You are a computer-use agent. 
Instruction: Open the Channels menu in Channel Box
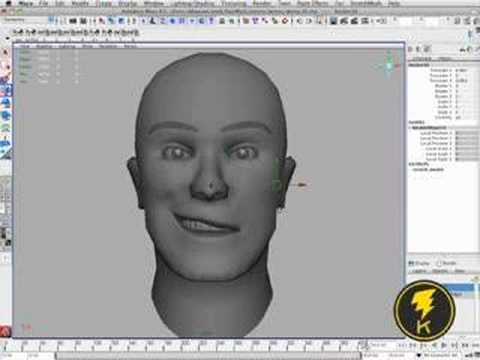(x=421, y=59)
